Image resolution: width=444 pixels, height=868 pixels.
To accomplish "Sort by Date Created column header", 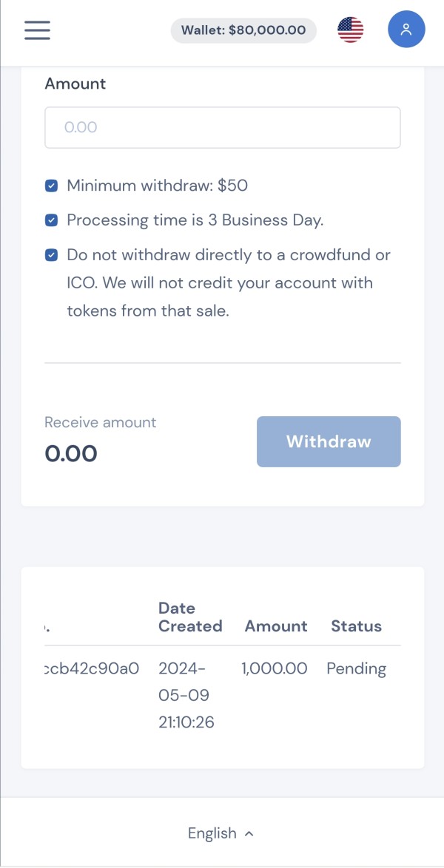I will point(190,617).
